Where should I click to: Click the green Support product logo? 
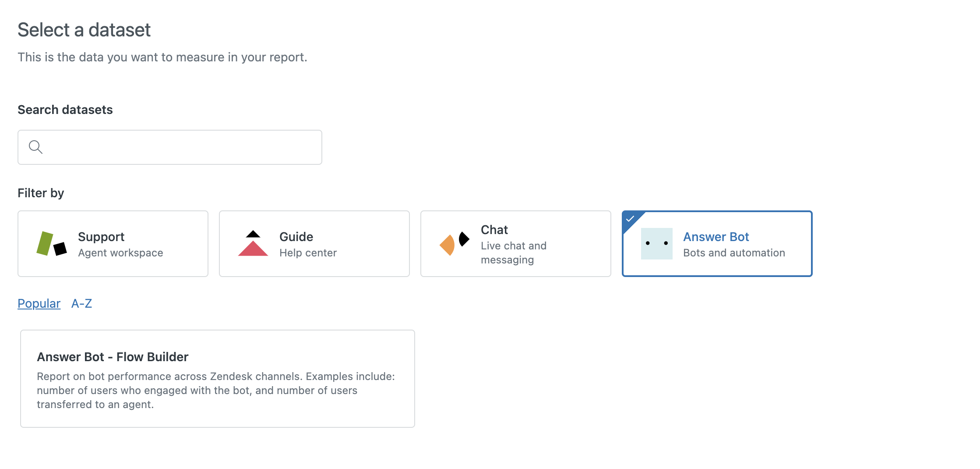pyautogui.click(x=51, y=244)
